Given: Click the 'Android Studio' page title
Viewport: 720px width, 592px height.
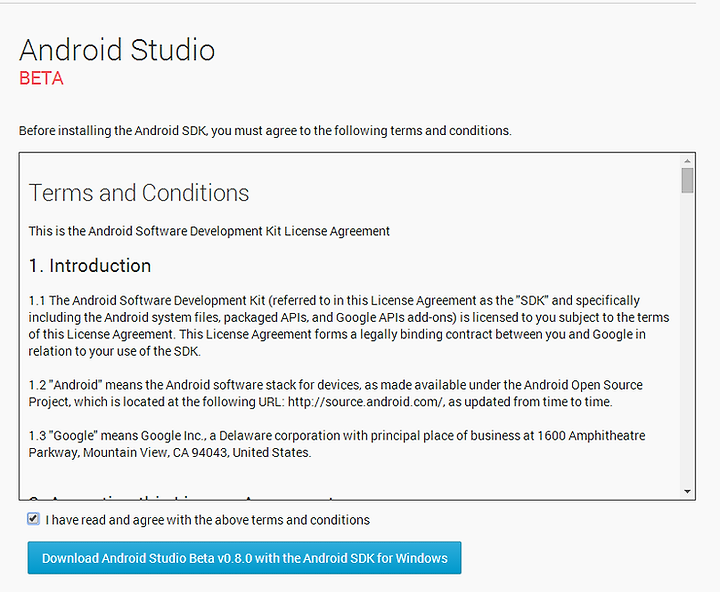Looking at the screenshot, I should 117,50.
